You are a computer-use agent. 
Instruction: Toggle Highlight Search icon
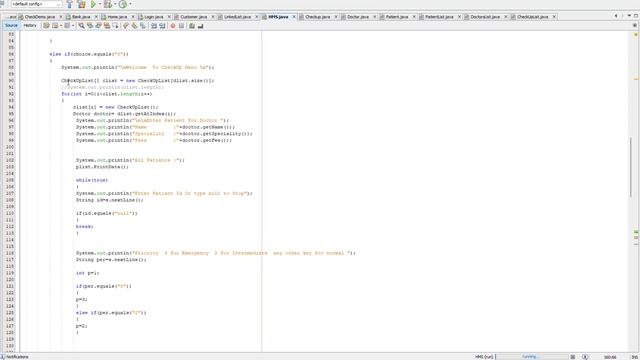coord(107,26)
